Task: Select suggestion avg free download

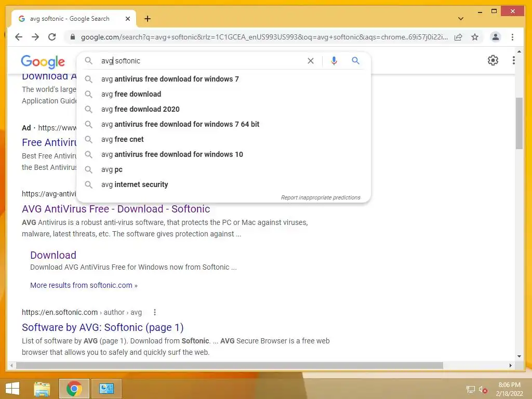Action: tap(224, 94)
